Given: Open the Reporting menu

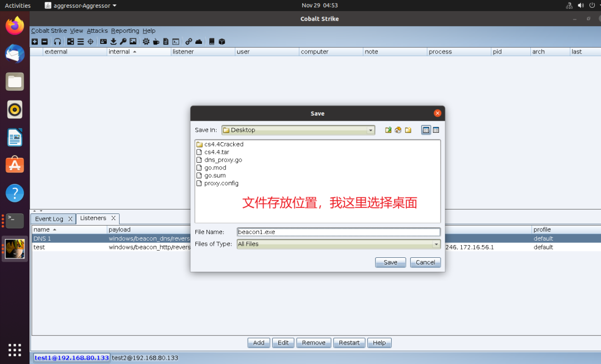Looking at the screenshot, I should click(125, 31).
